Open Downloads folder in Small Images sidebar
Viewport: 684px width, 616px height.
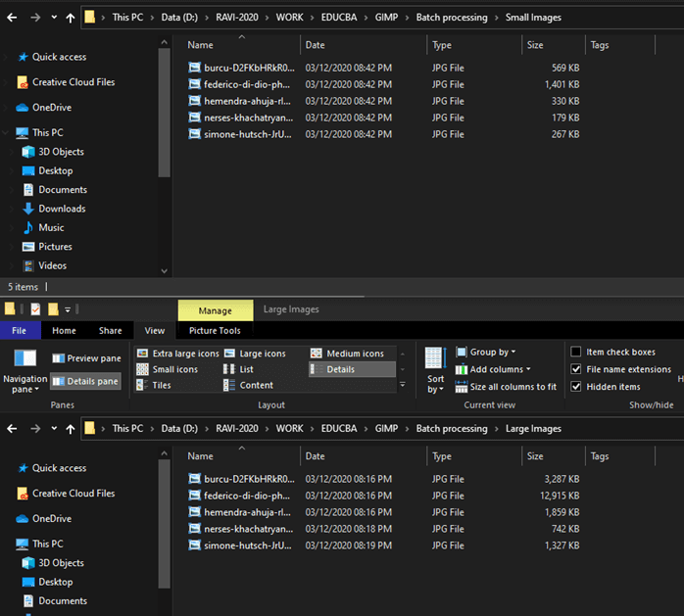pyautogui.click(x=54, y=209)
